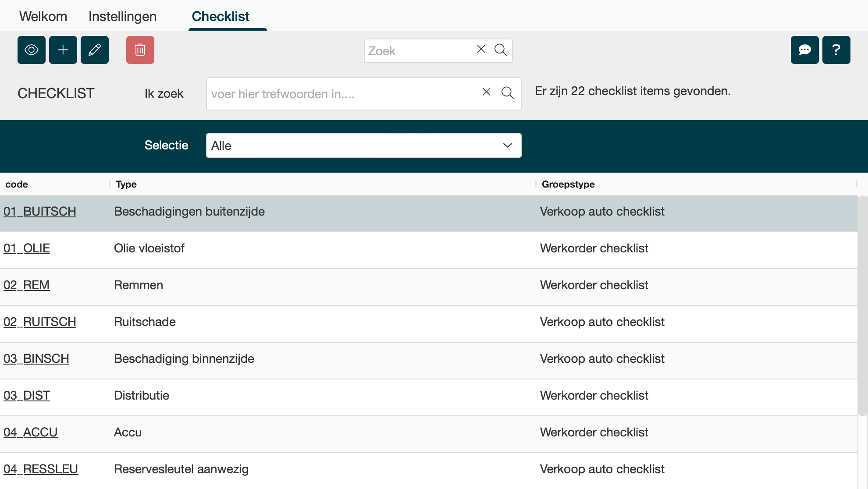The height and width of the screenshot is (489, 868).
Task: Switch to the Welkom tab
Action: [43, 16]
